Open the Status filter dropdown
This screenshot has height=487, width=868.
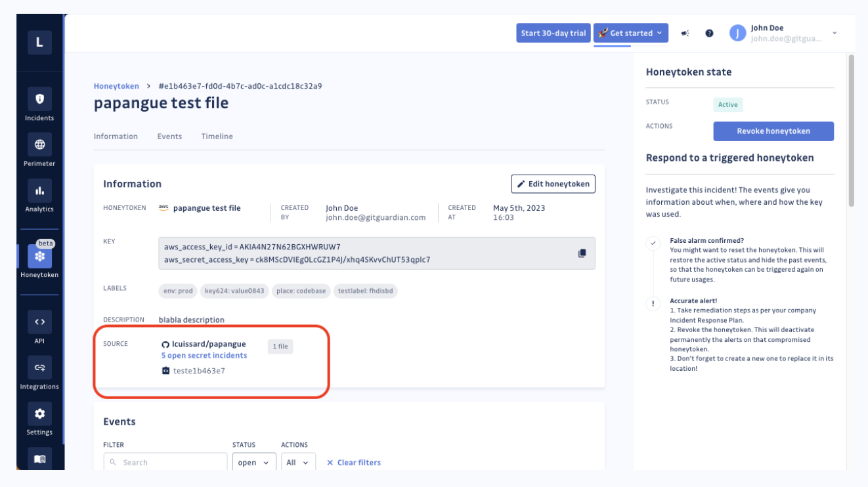(x=254, y=462)
